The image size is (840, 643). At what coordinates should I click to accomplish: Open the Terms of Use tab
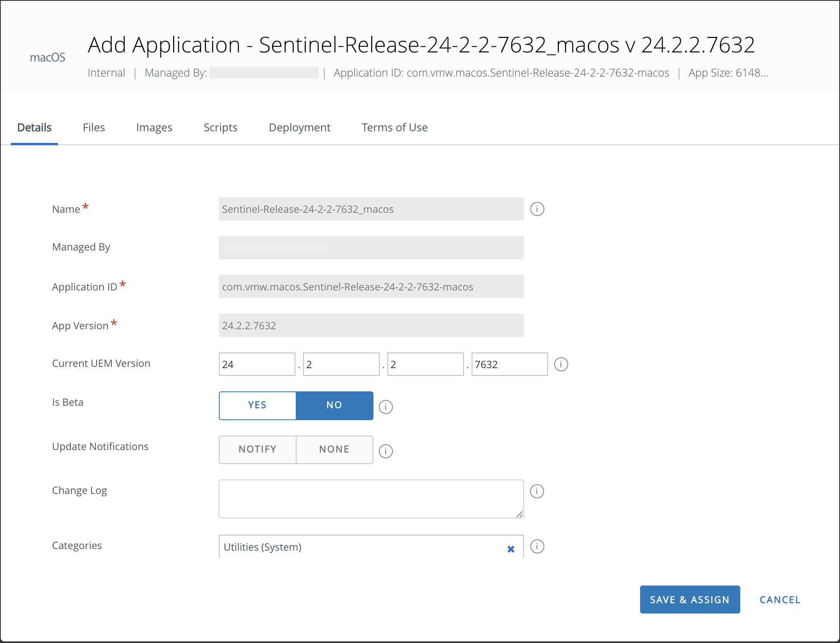pos(394,127)
